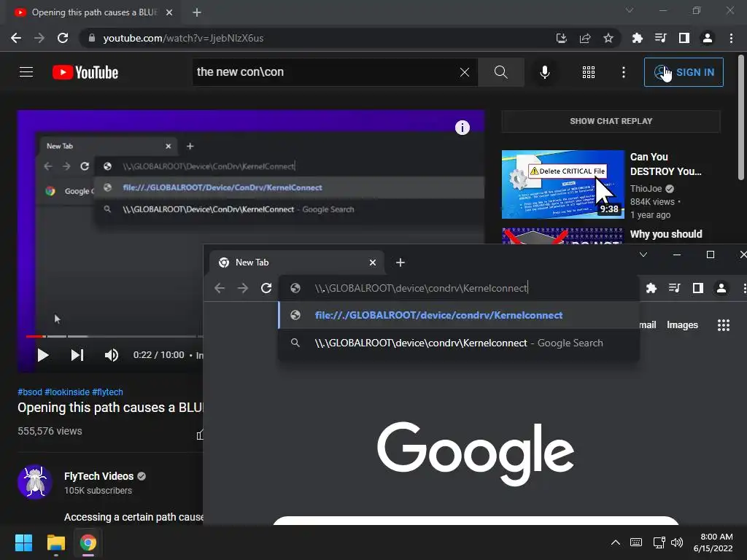Open media controls icon in front window
This screenshot has width=747, height=560.
pyautogui.click(x=674, y=287)
